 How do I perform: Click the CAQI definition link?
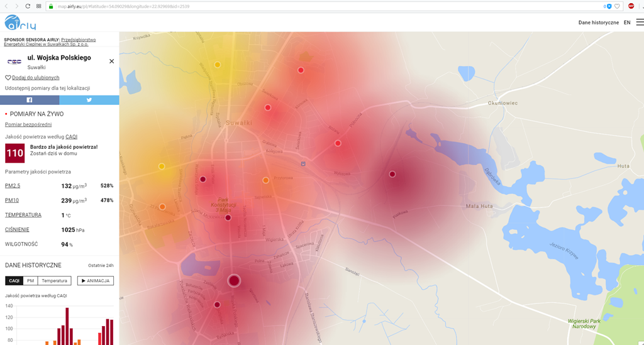(71, 136)
